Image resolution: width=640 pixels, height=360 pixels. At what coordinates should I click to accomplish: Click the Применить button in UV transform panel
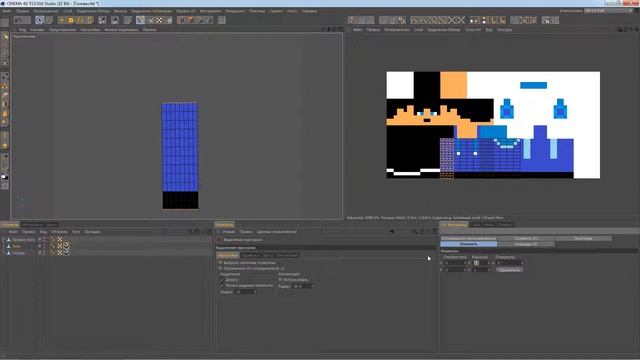pos(509,270)
